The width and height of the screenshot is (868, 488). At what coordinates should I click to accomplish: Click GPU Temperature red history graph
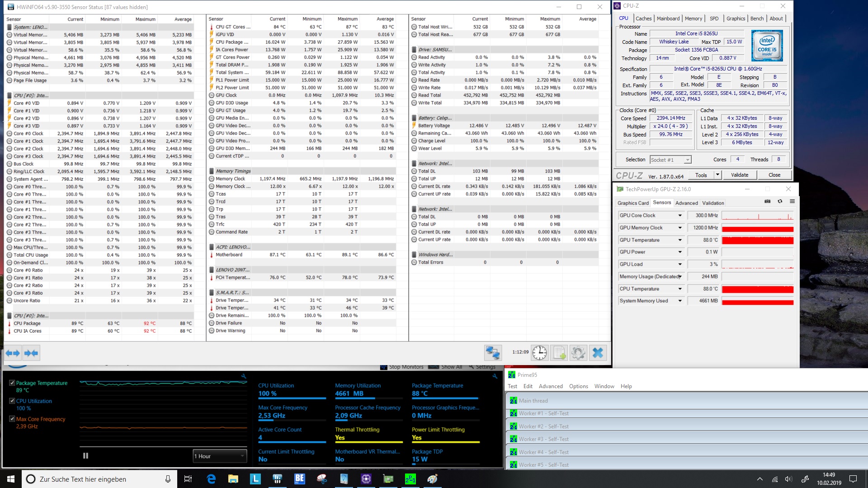coord(758,240)
